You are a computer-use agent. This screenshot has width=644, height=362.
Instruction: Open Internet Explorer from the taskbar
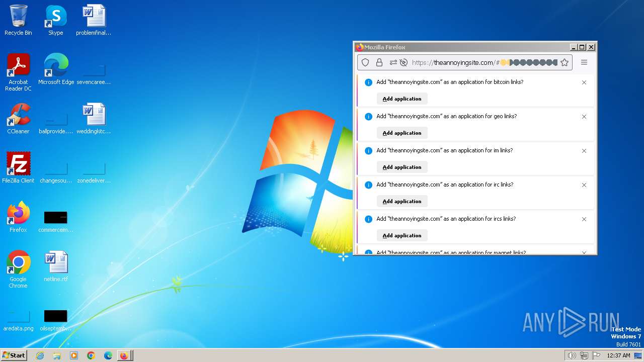pyautogui.click(x=40, y=355)
